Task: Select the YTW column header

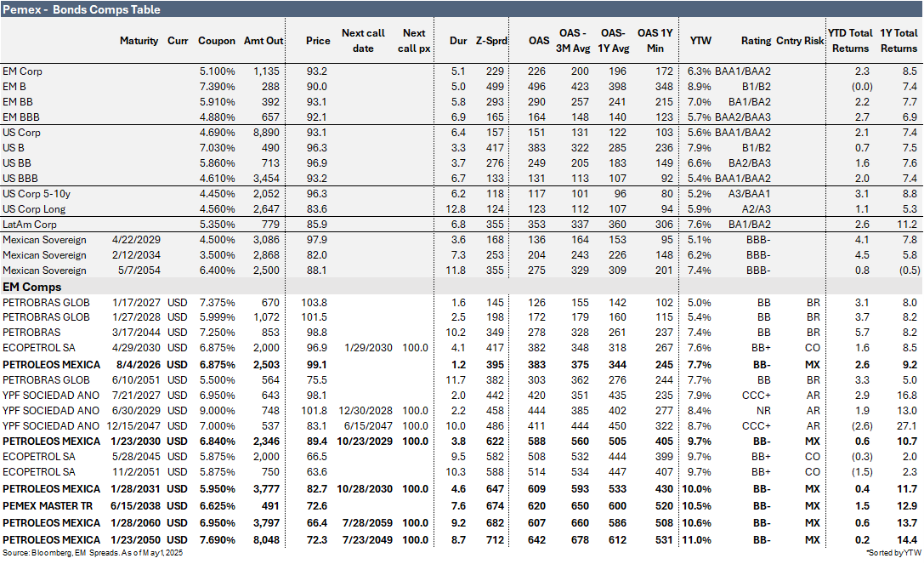Action: tap(700, 41)
